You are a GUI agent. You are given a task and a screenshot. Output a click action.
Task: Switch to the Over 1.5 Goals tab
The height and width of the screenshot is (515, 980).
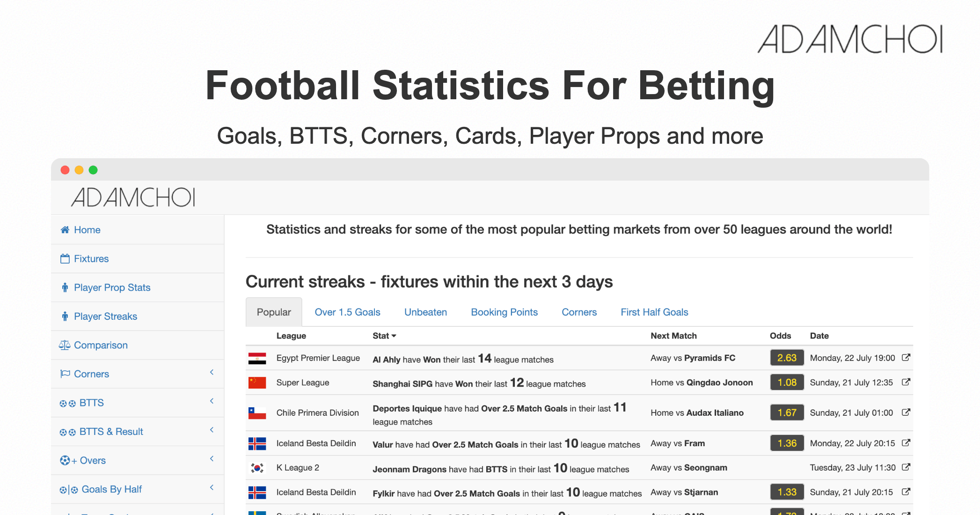click(x=347, y=312)
